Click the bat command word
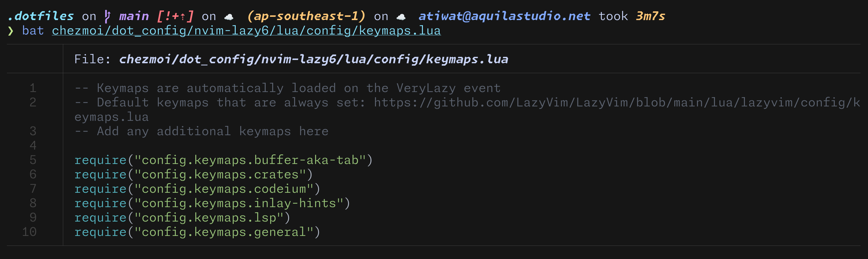The image size is (868, 259). click(x=33, y=31)
